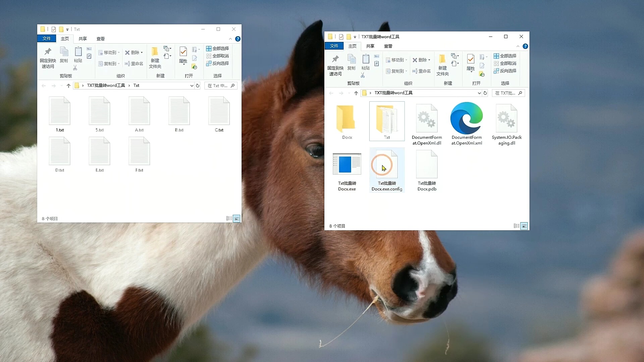Click 反向选择 in right window ribbon
The height and width of the screenshot is (362, 644).
(505, 71)
